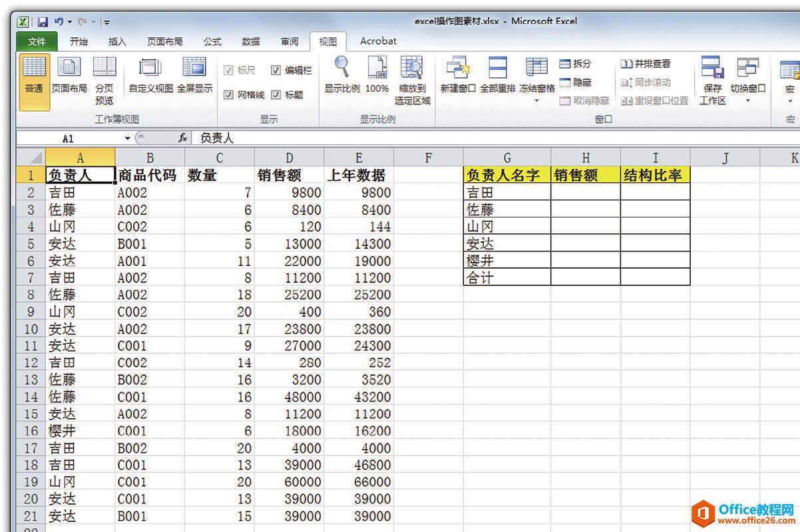800x532 pixels.
Task: Select cell A16 樱井
Action: point(80,430)
